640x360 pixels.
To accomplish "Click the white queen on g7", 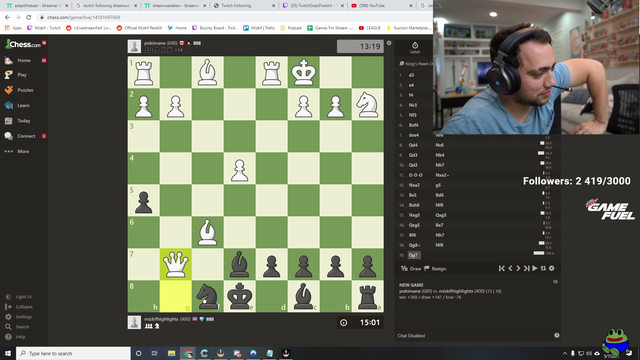I will tap(176, 264).
